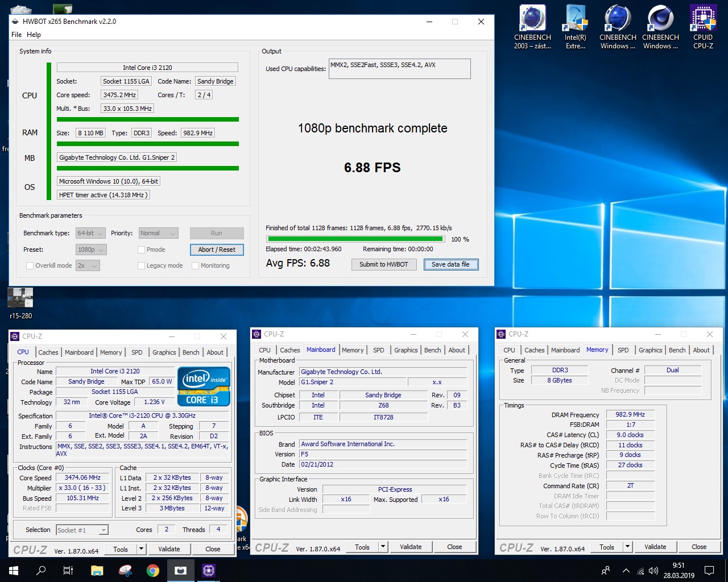Expand Tools arrow in left CPU-Z window
Viewport: 728px width, 582px height.
(x=141, y=549)
